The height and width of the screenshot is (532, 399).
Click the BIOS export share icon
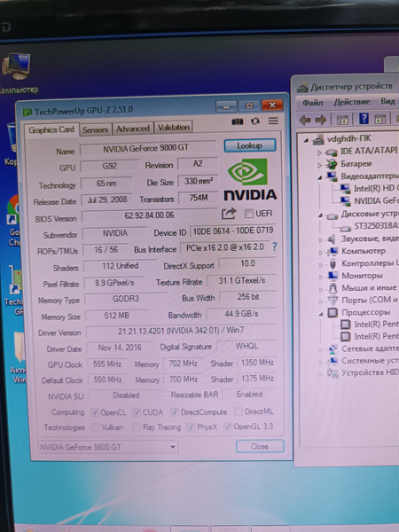click(229, 214)
